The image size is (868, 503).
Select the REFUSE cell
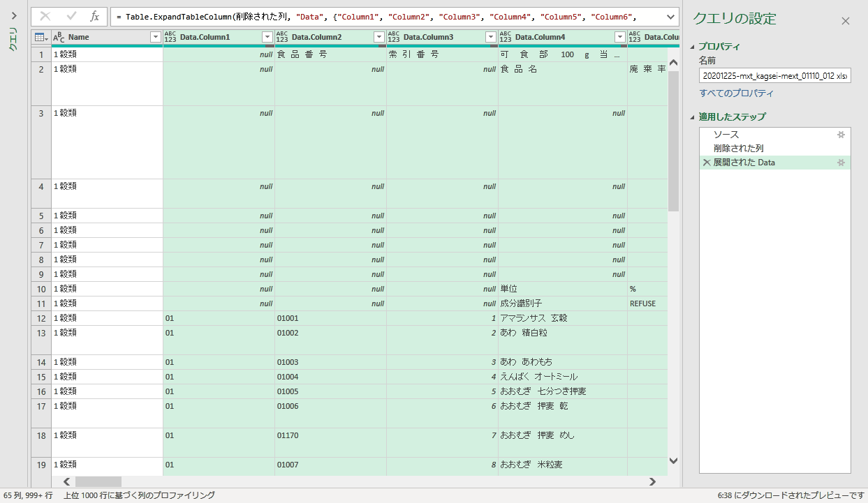pyautogui.click(x=647, y=303)
